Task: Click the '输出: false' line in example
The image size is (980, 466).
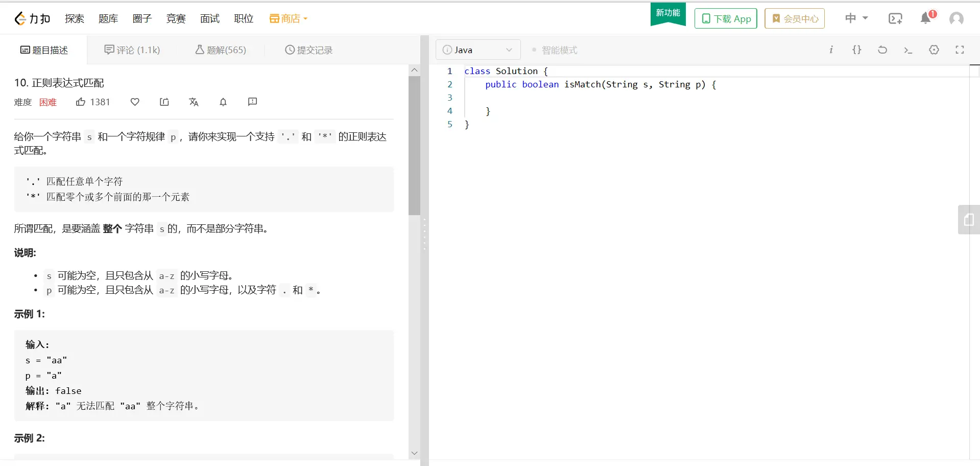Action: [54, 391]
